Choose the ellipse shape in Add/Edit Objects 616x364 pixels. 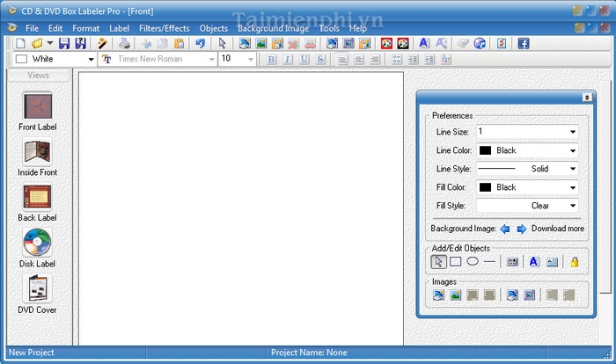(x=473, y=261)
